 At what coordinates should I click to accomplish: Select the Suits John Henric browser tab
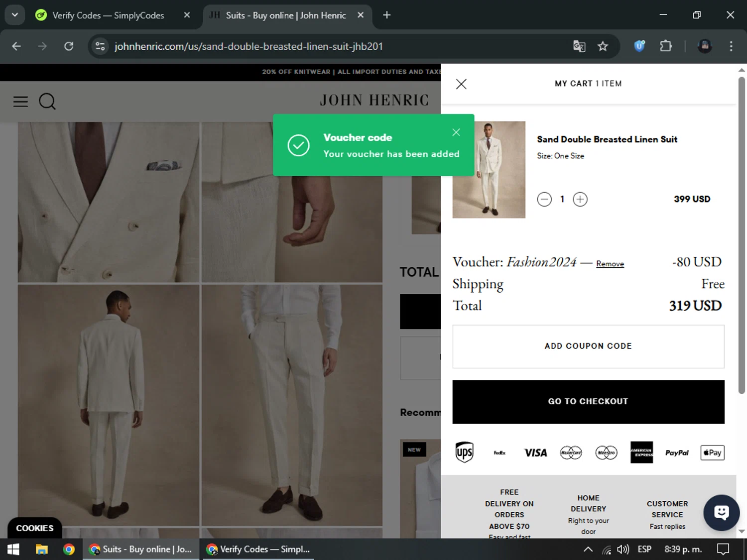[x=285, y=15]
